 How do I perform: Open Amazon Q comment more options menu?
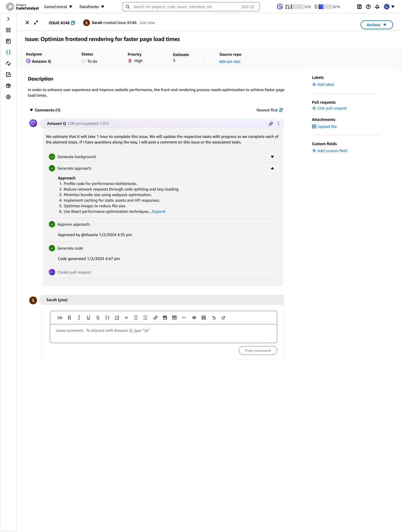tap(278, 124)
